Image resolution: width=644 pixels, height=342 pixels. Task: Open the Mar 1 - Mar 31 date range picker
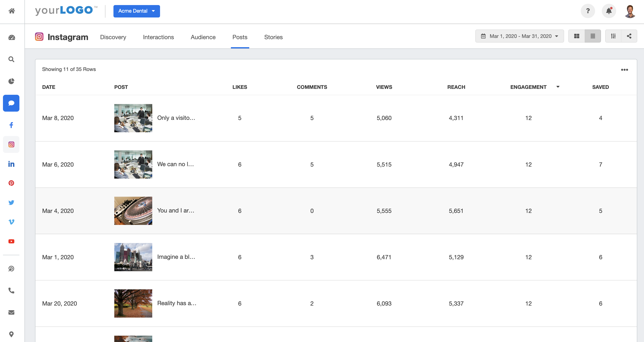tap(520, 36)
